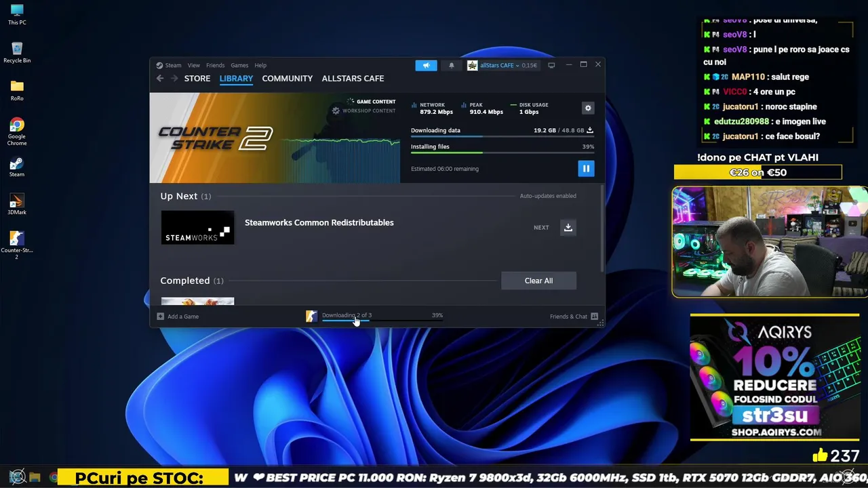Start the Steamworks download now

568,228
